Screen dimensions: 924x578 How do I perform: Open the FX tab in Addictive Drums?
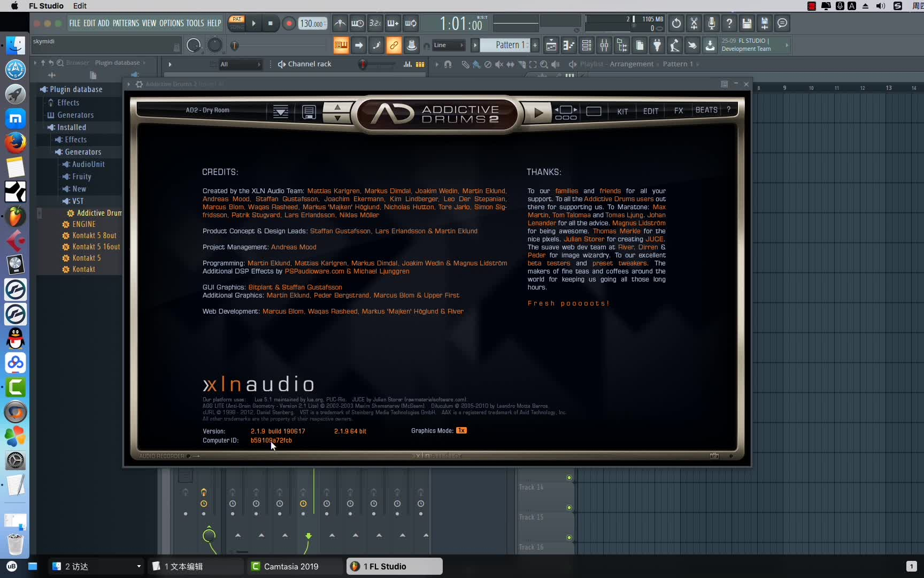pos(679,111)
